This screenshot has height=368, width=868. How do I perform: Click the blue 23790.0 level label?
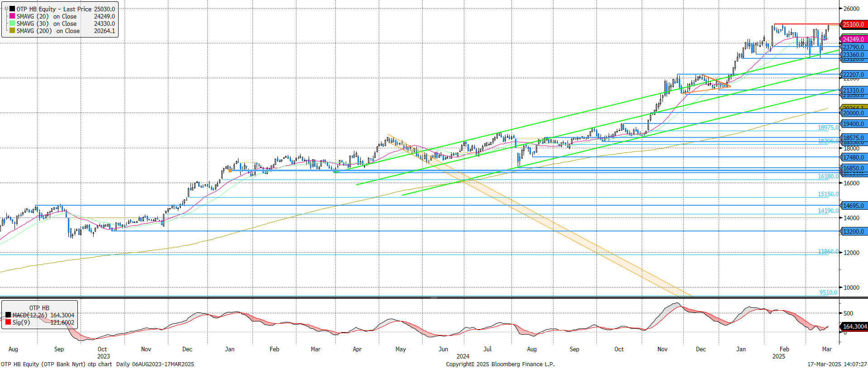tap(854, 47)
